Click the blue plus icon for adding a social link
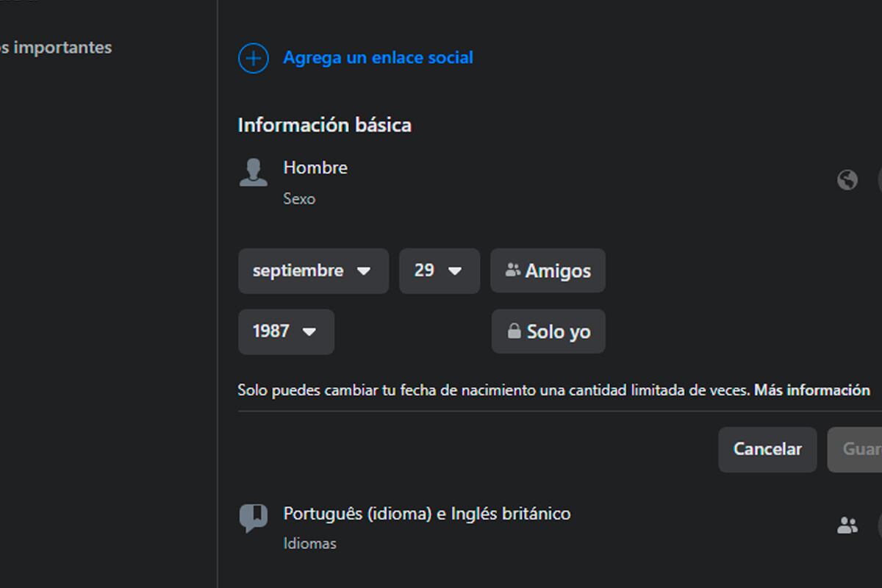This screenshot has height=588, width=882. [x=253, y=58]
